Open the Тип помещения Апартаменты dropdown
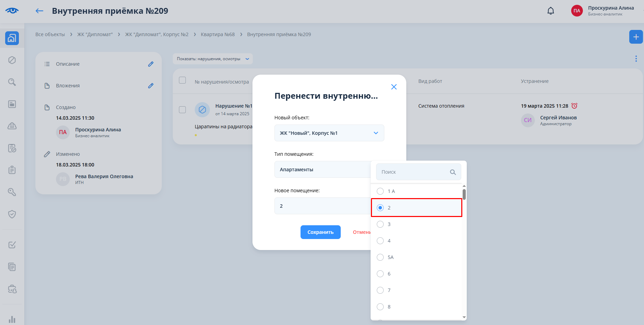The width and height of the screenshot is (644, 325). tap(322, 170)
